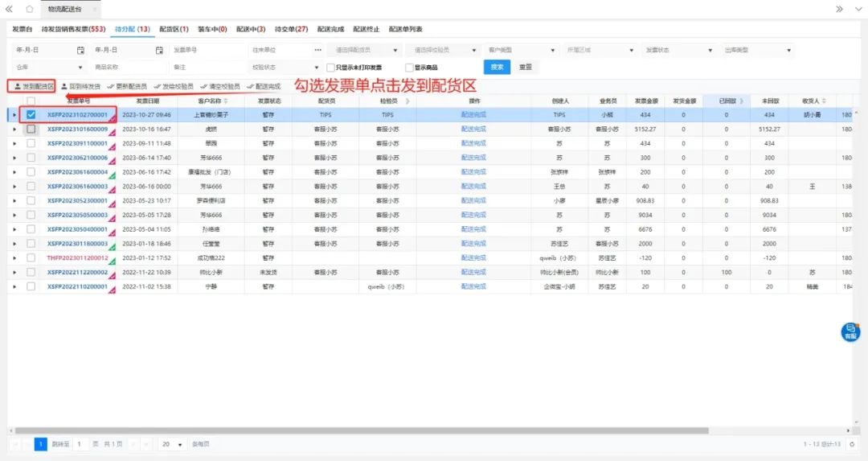The height and width of the screenshot is (461, 868).
Task: Tick the 显示商品 checkbox
Action: click(409, 68)
